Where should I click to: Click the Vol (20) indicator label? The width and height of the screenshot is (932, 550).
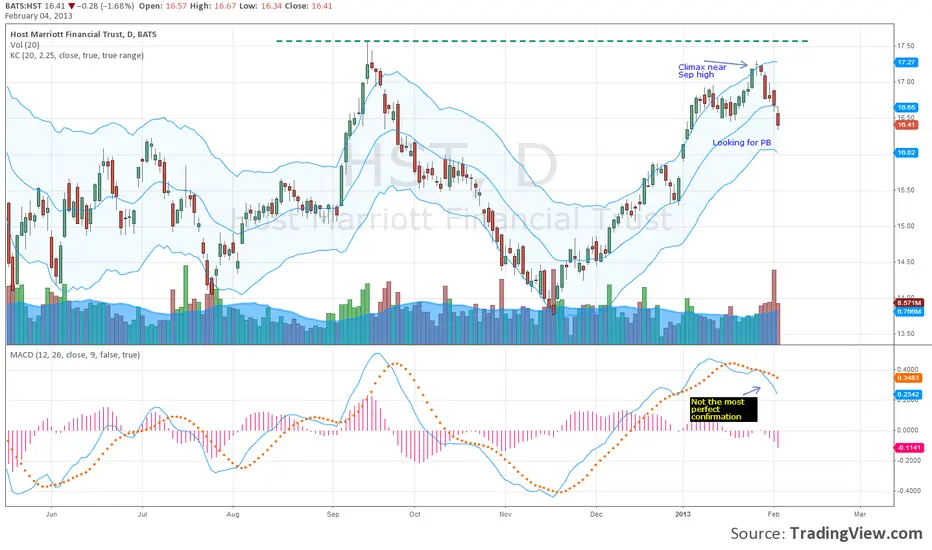(25, 45)
